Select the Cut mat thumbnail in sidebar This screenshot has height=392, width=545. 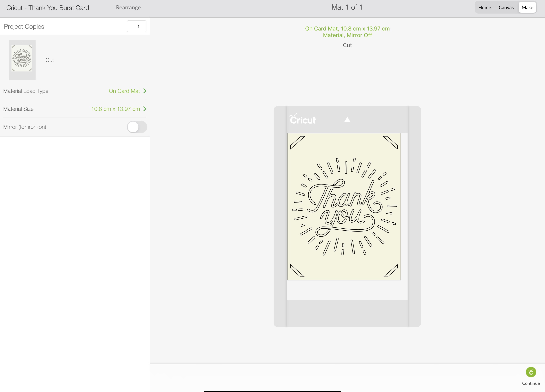tap(22, 60)
